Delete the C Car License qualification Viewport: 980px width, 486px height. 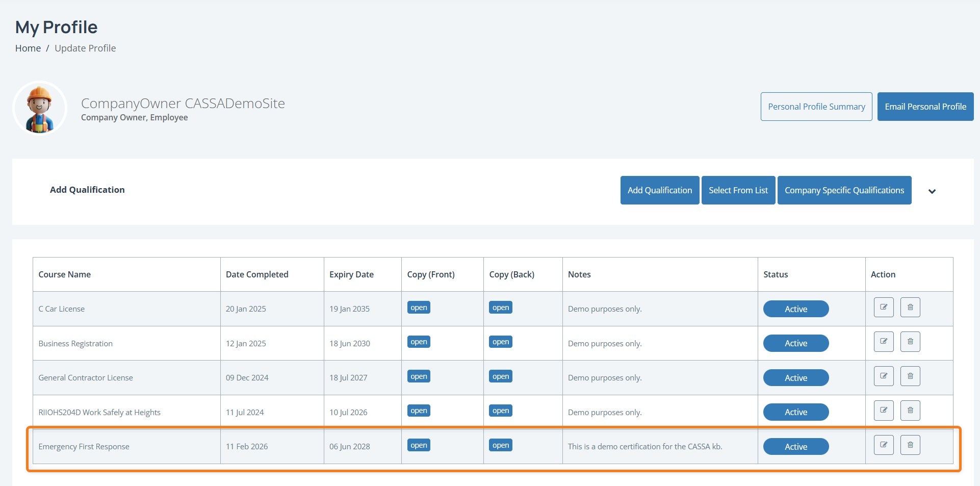(x=910, y=308)
